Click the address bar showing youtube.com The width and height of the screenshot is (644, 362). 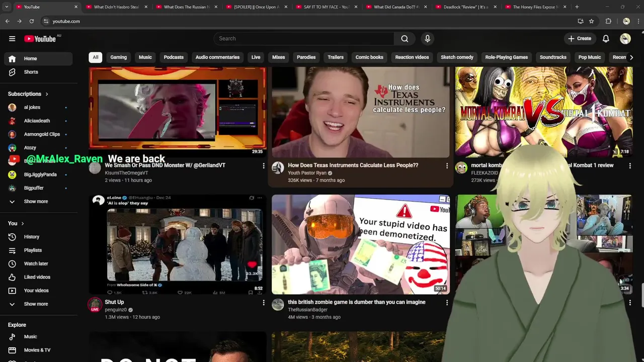point(307,21)
